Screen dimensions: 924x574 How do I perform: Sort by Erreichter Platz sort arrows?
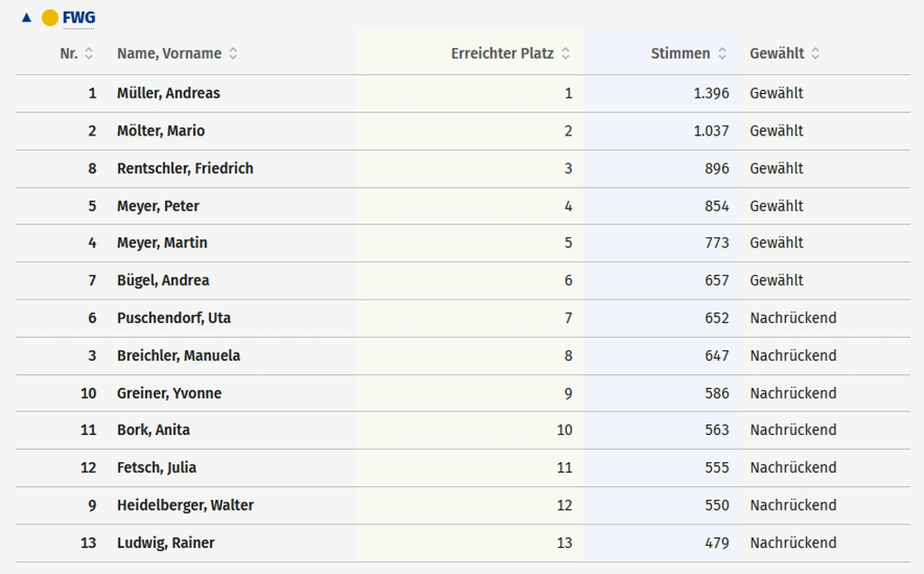coord(566,53)
